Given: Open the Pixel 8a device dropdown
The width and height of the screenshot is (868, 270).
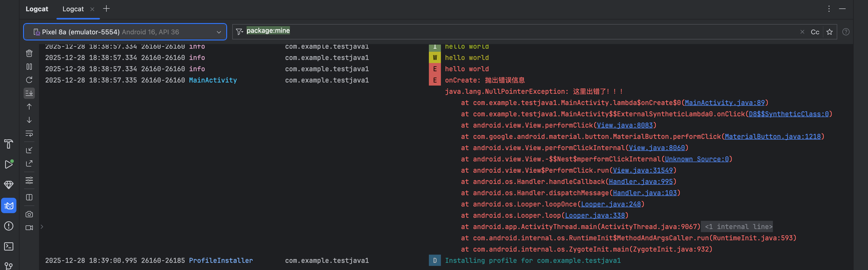Looking at the screenshot, I should pos(125,32).
